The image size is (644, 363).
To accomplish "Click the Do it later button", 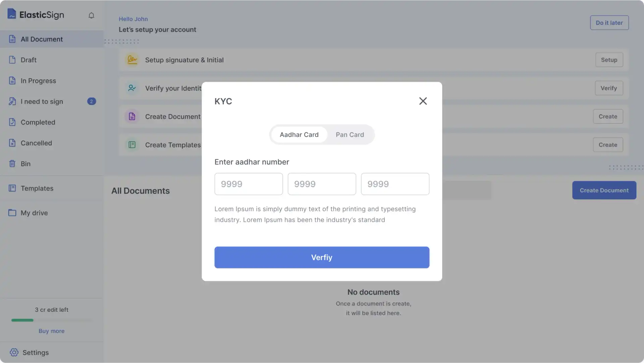I will point(609,22).
